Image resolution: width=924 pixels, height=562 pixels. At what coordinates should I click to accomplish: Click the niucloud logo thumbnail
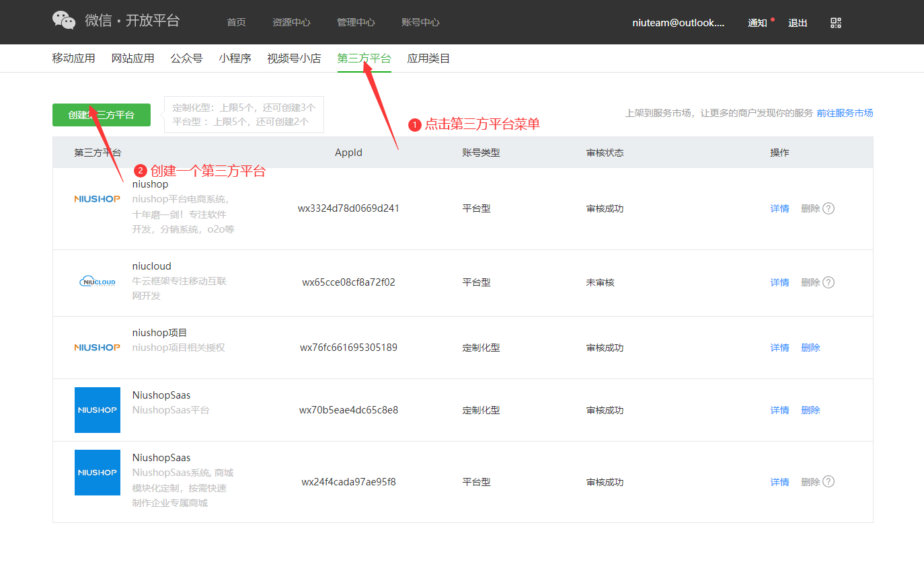click(x=98, y=282)
